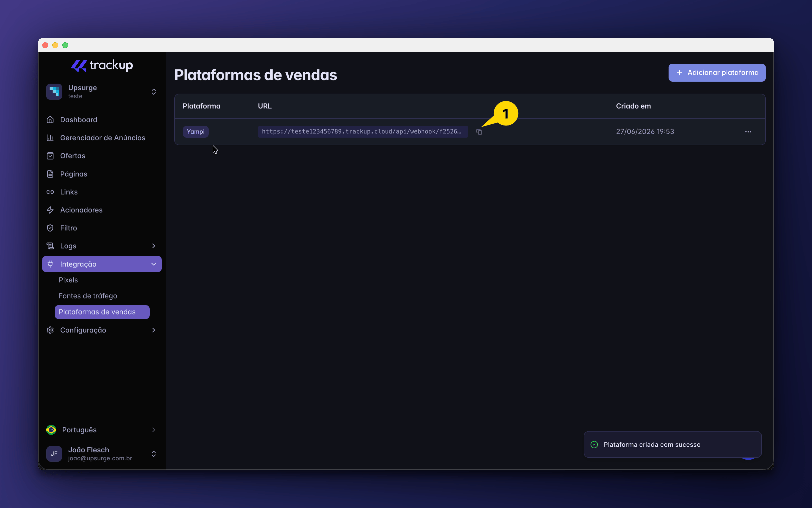Image resolution: width=812 pixels, height=508 pixels.
Task: Maximize the window with the green button
Action: point(65,45)
